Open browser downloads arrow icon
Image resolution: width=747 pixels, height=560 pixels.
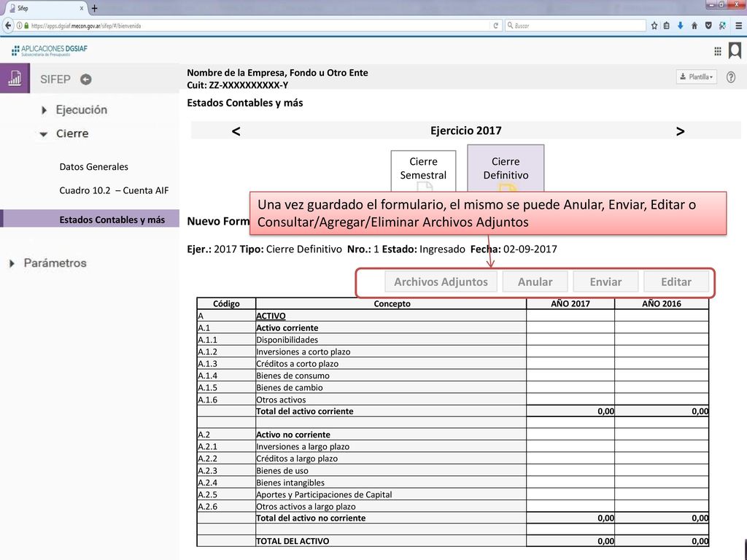pyautogui.click(x=681, y=26)
